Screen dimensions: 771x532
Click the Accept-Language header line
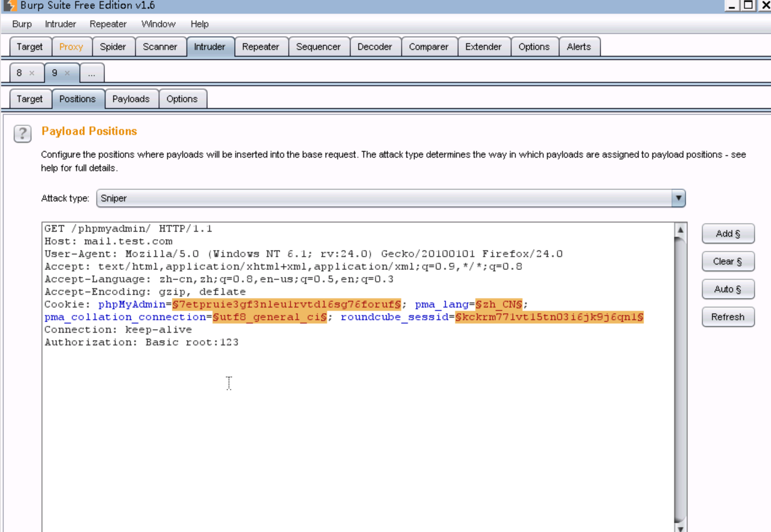point(219,279)
